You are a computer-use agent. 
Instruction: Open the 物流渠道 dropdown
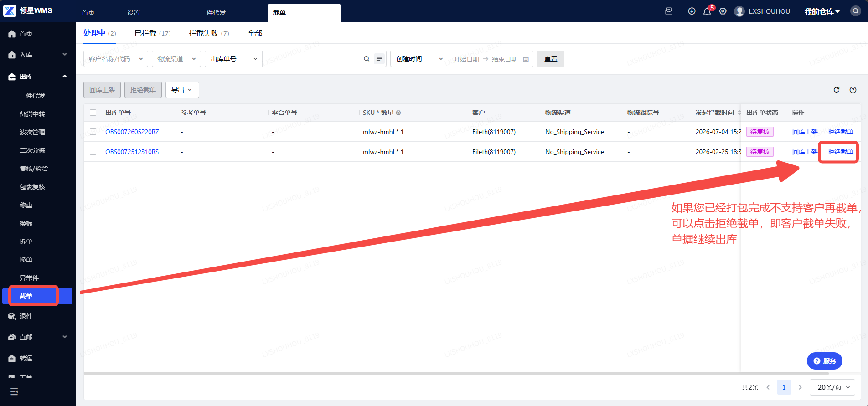[x=176, y=59]
